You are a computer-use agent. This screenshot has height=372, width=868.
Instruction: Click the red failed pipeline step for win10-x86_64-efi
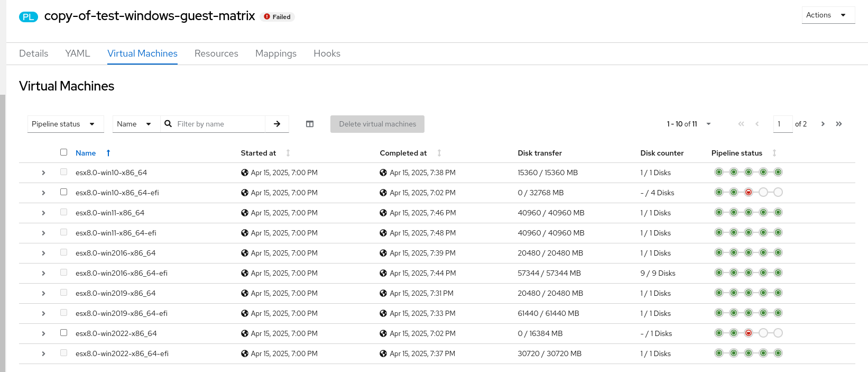click(x=749, y=192)
